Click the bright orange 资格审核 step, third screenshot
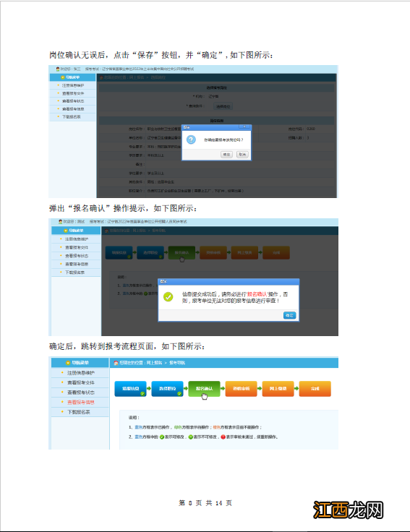 pyautogui.click(x=242, y=389)
